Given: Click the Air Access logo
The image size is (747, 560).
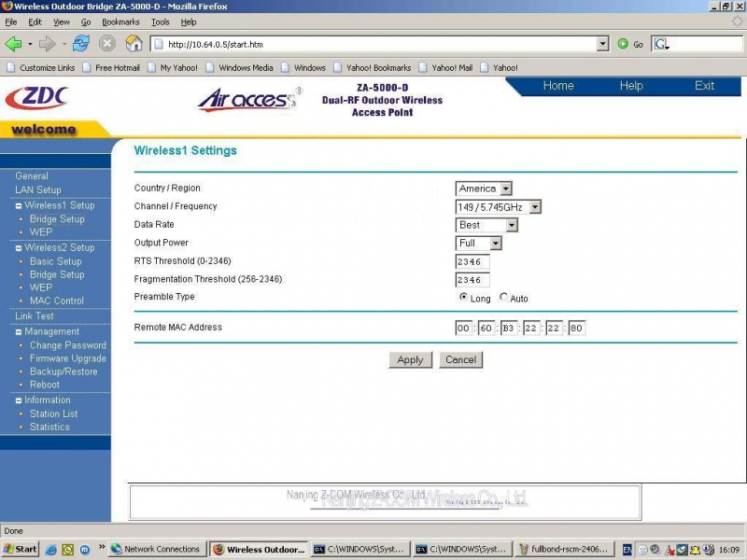Looking at the screenshot, I should [x=246, y=97].
